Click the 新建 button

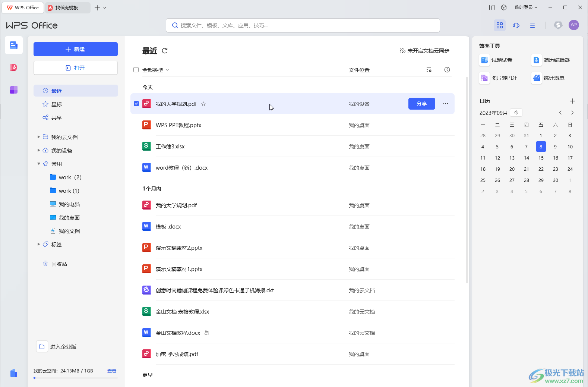click(x=76, y=49)
